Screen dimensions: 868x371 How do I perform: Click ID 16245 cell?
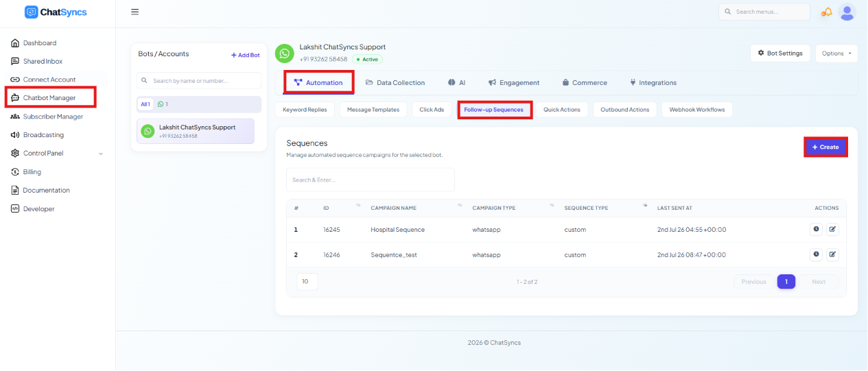(x=332, y=230)
